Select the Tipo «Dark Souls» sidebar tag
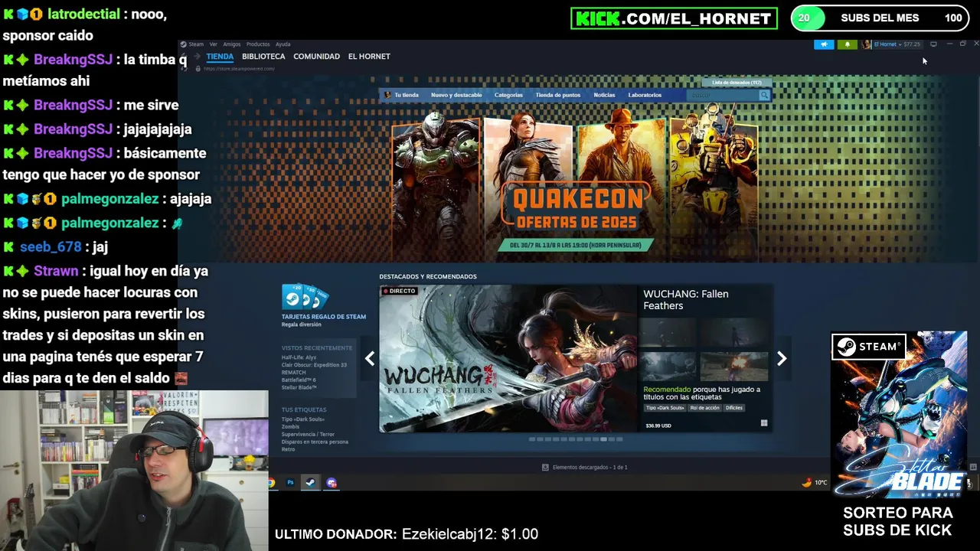The width and height of the screenshot is (980, 551). tap(302, 419)
